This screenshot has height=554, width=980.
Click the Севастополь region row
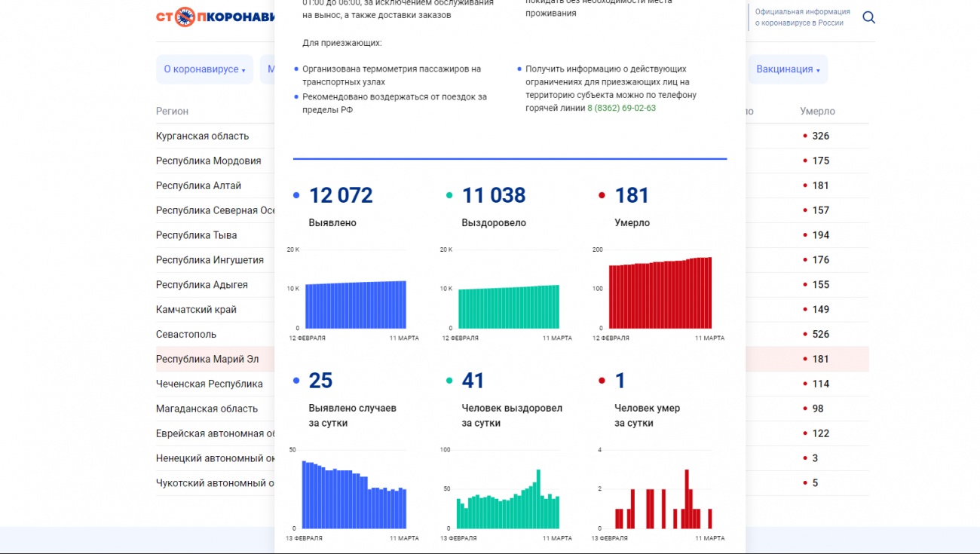click(x=186, y=335)
